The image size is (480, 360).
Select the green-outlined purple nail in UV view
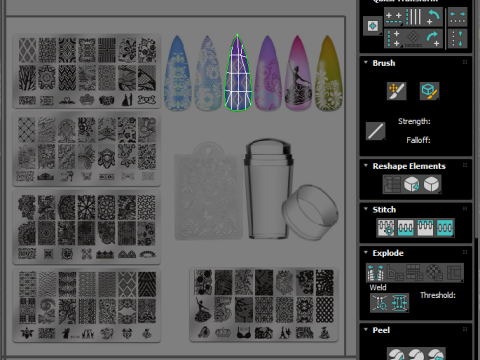[237, 73]
